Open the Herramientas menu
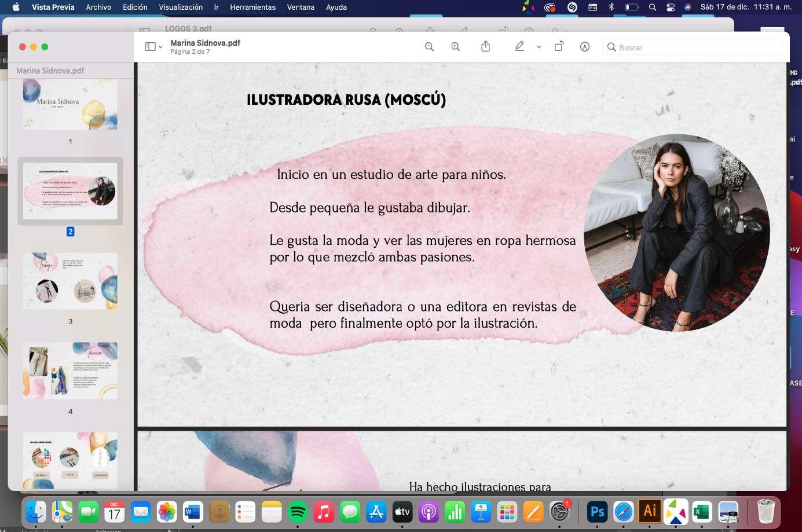The height and width of the screenshot is (532, 802). pos(252,7)
